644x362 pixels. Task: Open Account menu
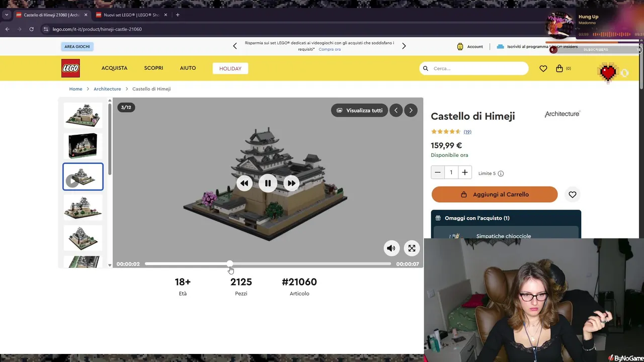pos(470,47)
